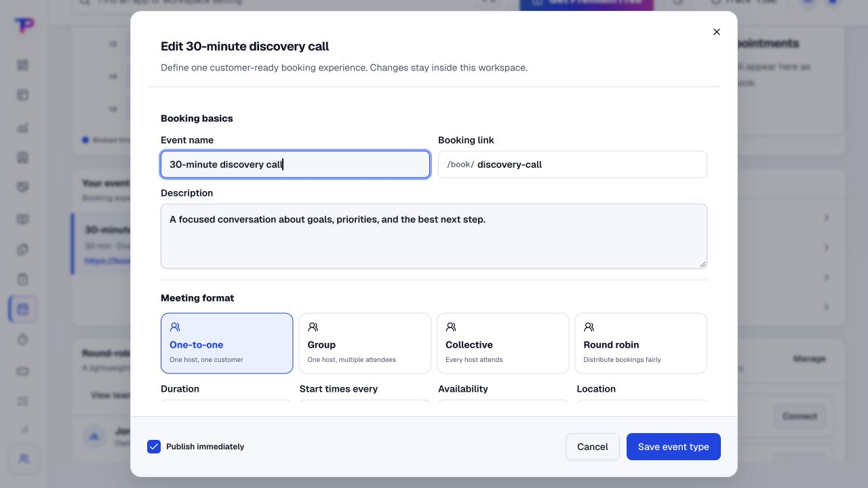Image resolution: width=868 pixels, height=488 pixels.
Task: Uncheck the Publish immediately checkbox
Action: 154,447
